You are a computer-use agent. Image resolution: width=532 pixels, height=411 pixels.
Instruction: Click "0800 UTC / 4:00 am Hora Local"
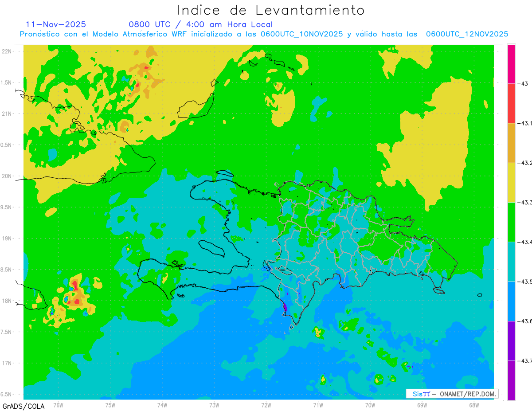click(200, 24)
